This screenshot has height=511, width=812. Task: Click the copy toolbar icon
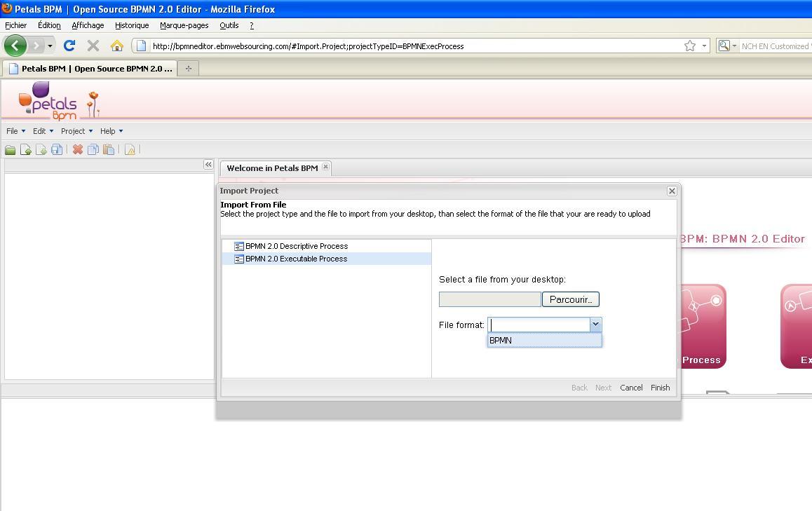93,149
